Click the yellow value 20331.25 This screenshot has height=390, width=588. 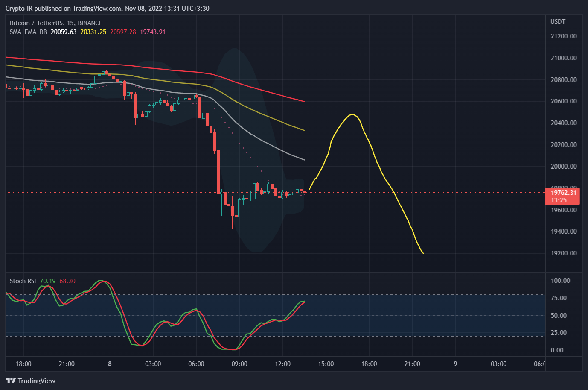93,32
